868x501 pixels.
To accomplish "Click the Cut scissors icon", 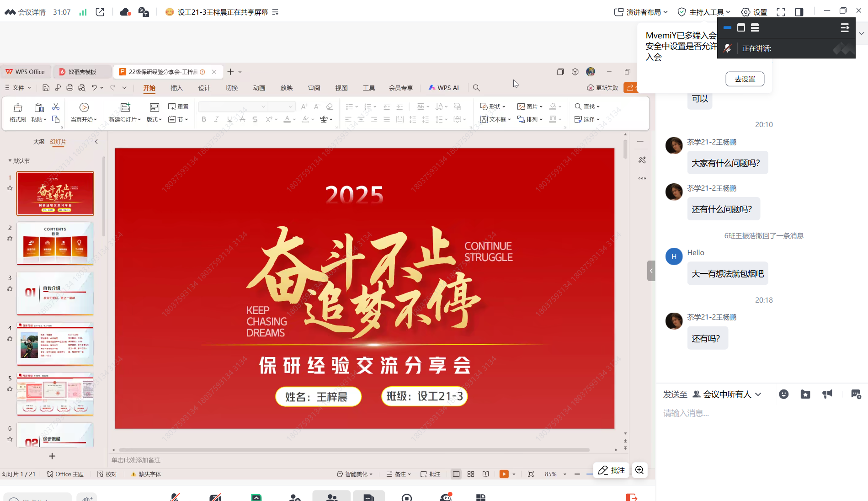I will pyautogui.click(x=56, y=107).
